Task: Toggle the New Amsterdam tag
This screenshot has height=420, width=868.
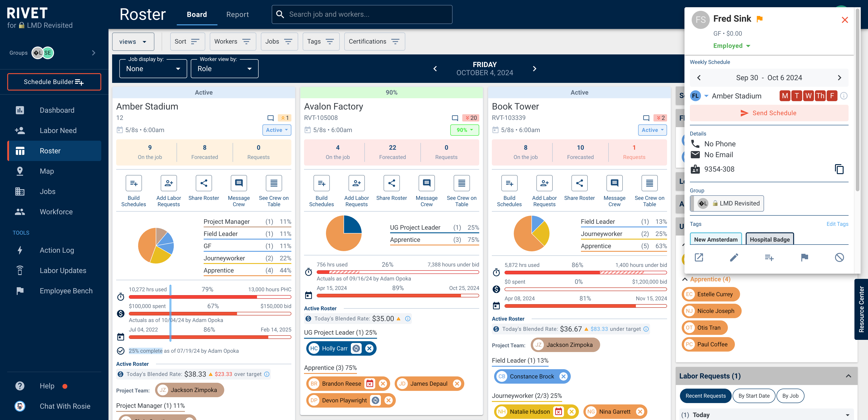Action: click(x=716, y=239)
